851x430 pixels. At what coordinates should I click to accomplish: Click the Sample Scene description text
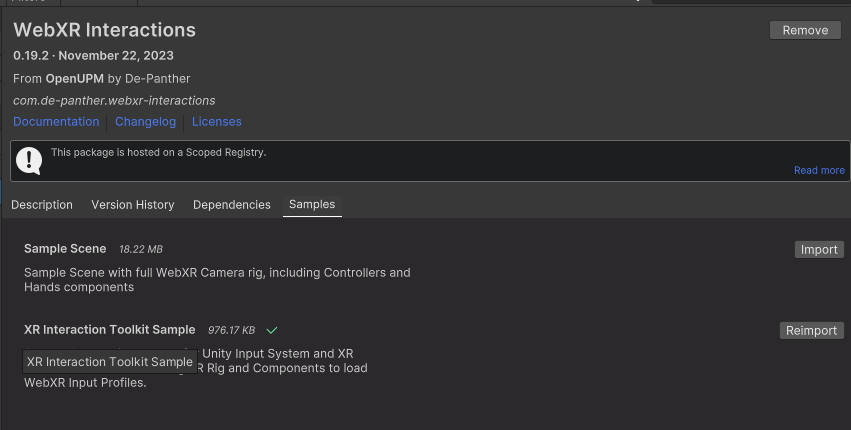tap(217, 280)
